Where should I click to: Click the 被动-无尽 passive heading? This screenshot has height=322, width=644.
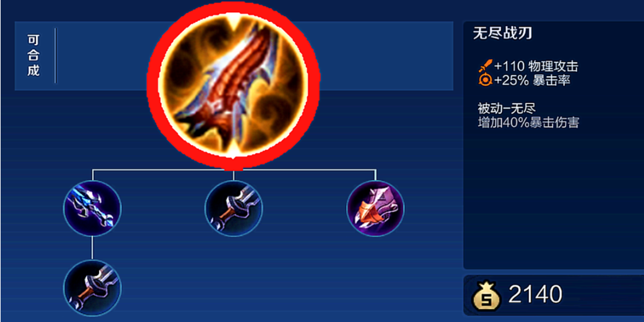tap(507, 109)
